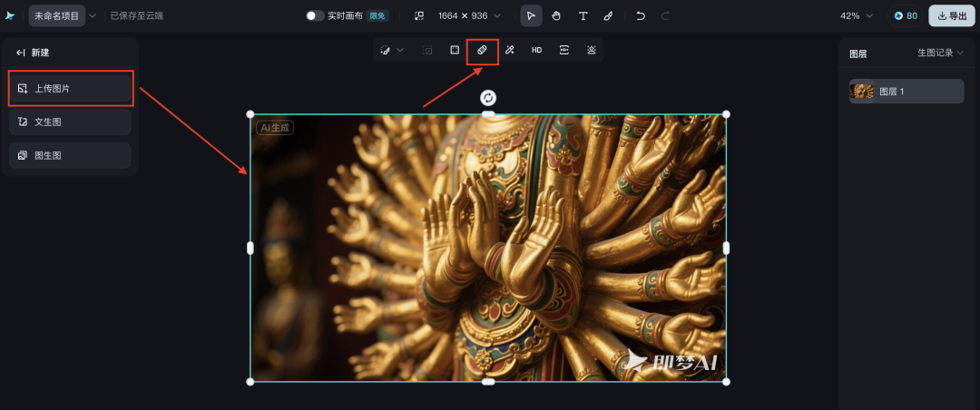Expand the project name dropdown arrow
Viewport: 980px width, 410px height.
click(93, 15)
